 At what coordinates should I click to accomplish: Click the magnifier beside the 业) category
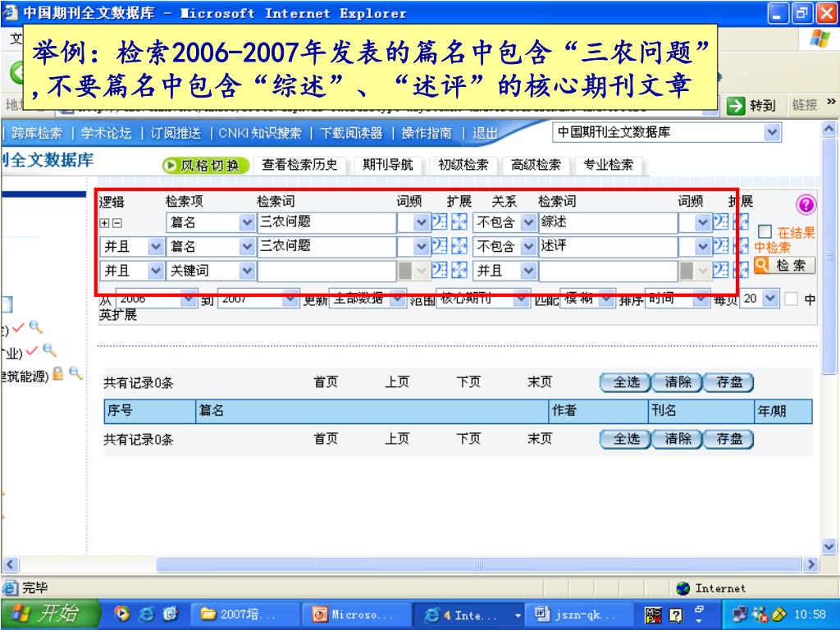49,350
